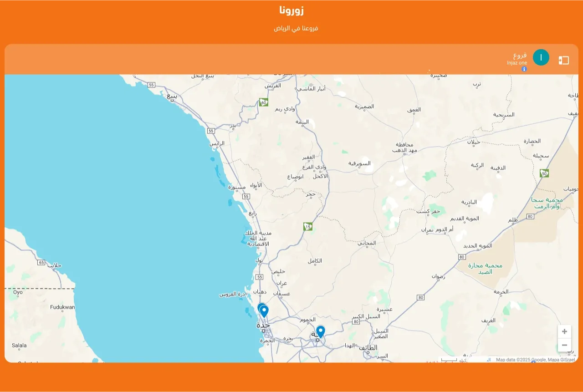
Task: Select the branch pin near Mecca
Action: [321, 331]
